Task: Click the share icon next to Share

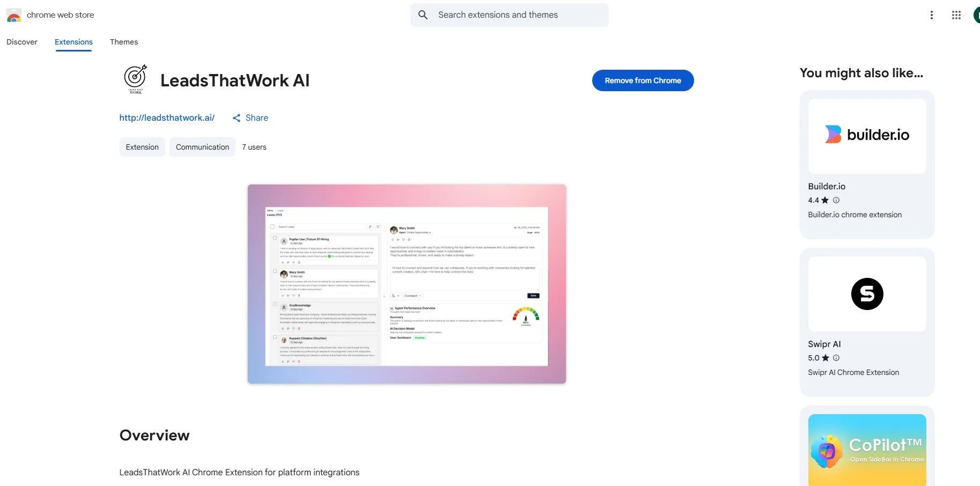Action: (x=237, y=118)
